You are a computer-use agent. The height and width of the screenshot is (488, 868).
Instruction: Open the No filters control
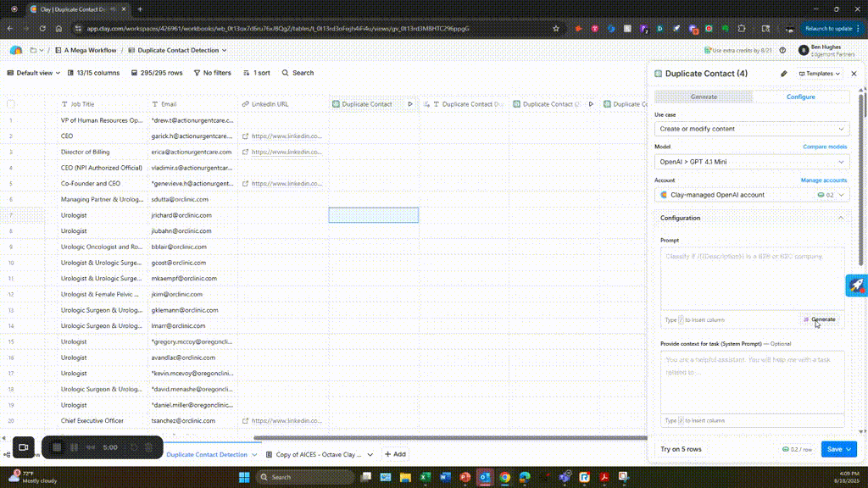tap(212, 73)
